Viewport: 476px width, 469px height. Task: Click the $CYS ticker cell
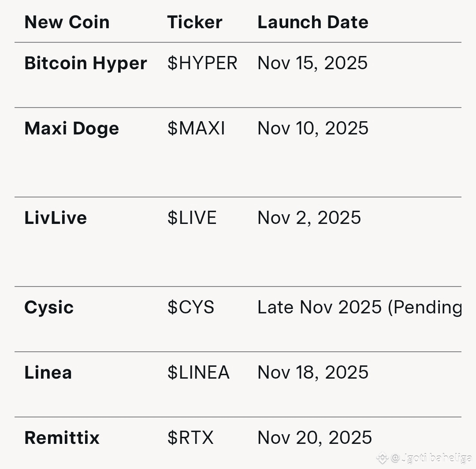(190, 307)
